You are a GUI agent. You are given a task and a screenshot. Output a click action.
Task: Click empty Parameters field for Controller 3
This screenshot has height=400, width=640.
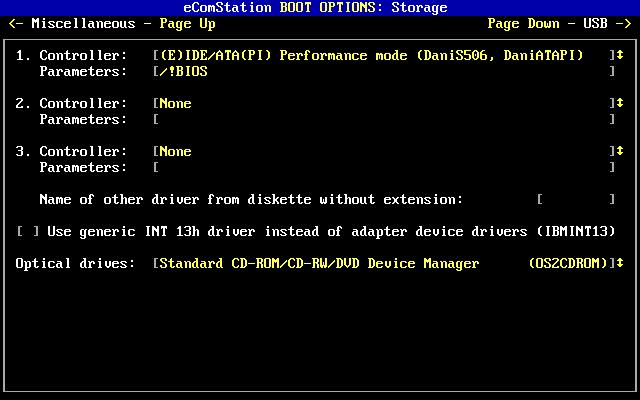pos(384,167)
